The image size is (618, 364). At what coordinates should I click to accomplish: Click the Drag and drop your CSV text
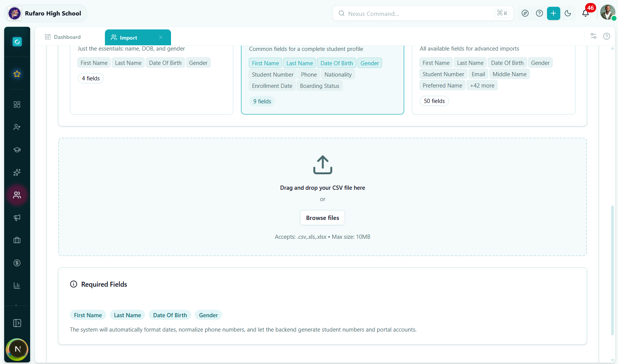(322, 188)
